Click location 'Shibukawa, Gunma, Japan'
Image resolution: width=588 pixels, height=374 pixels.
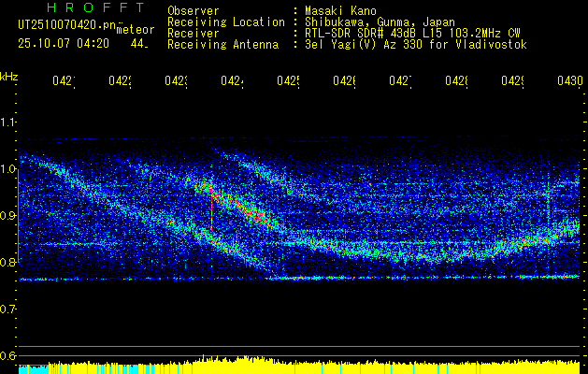pyautogui.click(x=380, y=22)
